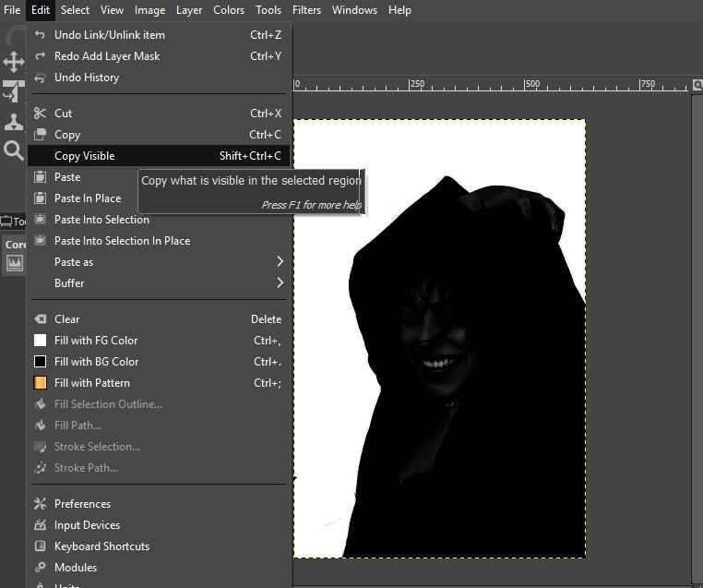Click the Modules gear icon
The width and height of the screenshot is (703, 588).
tap(40, 567)
